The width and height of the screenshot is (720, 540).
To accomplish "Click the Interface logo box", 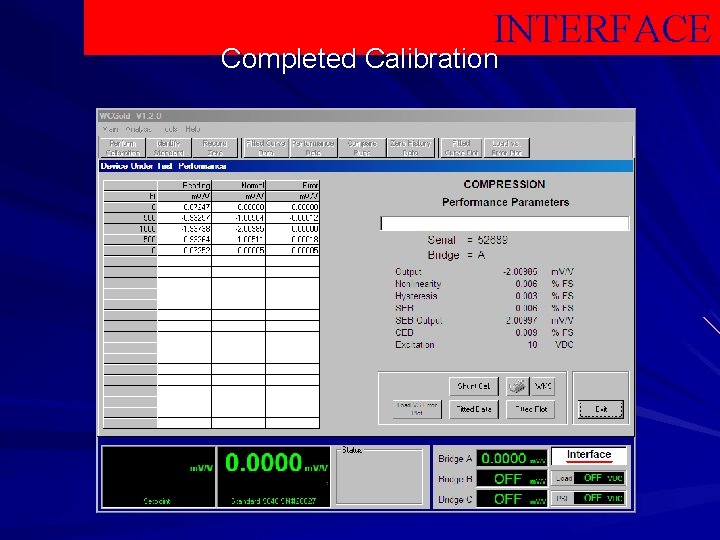I will pos(589,456).
